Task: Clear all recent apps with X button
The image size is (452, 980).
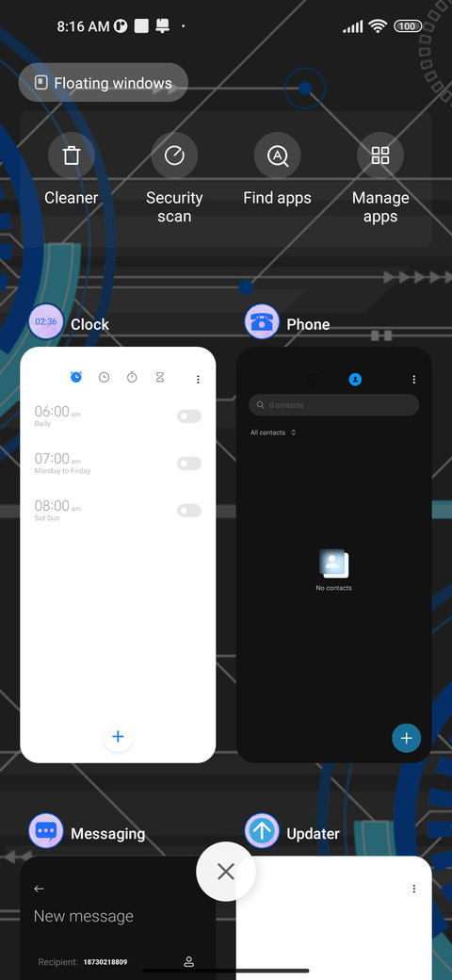Action: tap(226, 872)
